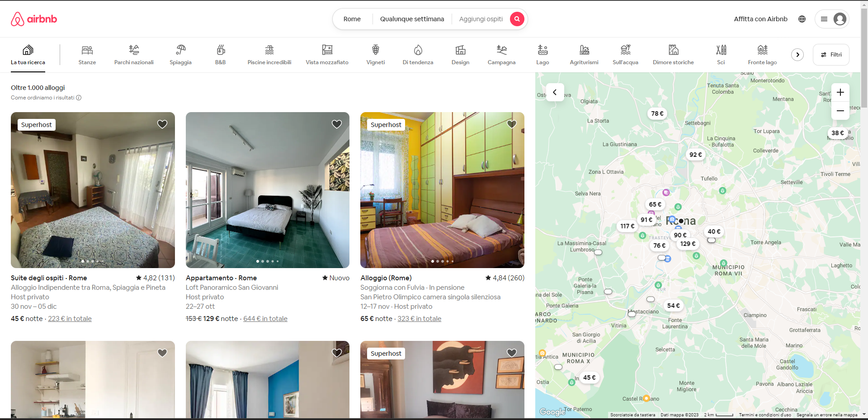
Task: Select the 78 € map price marker
Action: (x=657, y=113)
